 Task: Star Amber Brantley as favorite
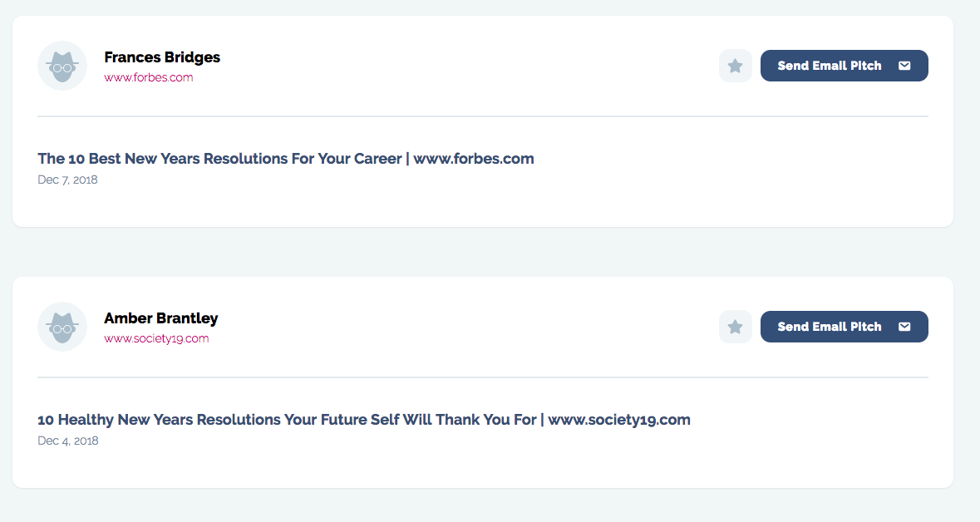(x=735, y=327)
